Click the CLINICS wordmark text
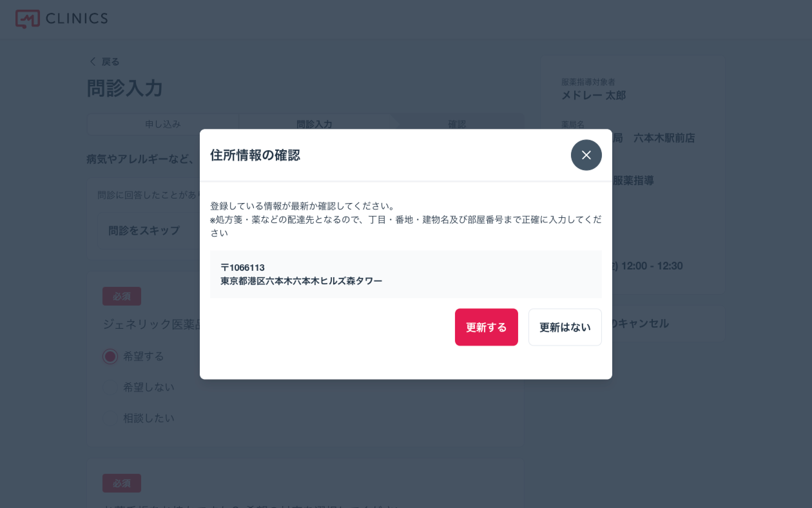Screen dimensions: 812x508 tap(77, 18)
